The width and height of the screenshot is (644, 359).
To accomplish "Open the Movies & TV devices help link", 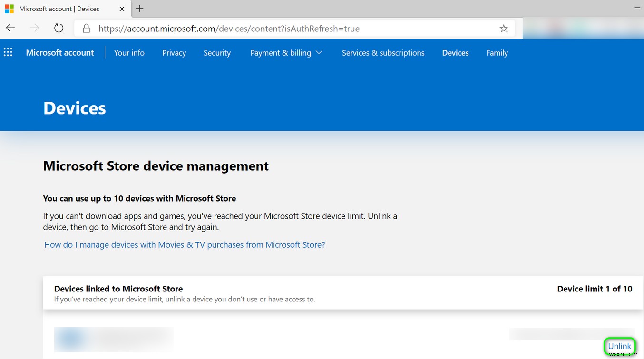I will 184,244.
